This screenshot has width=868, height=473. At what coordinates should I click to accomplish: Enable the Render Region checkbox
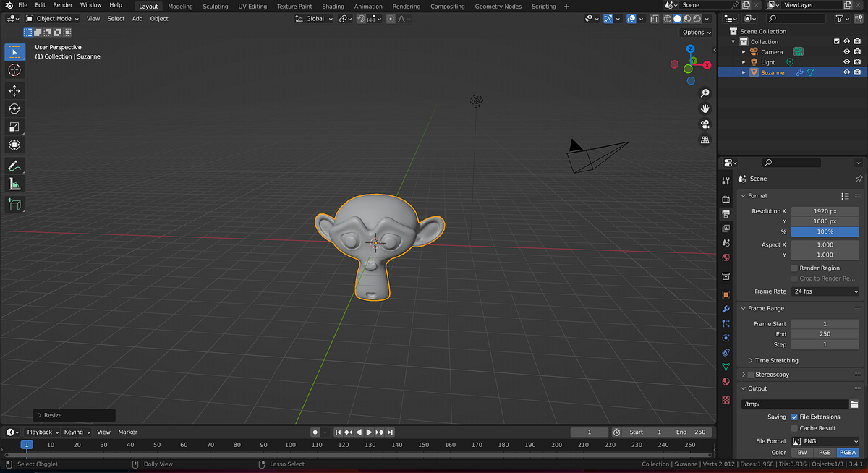click(793, 268)
